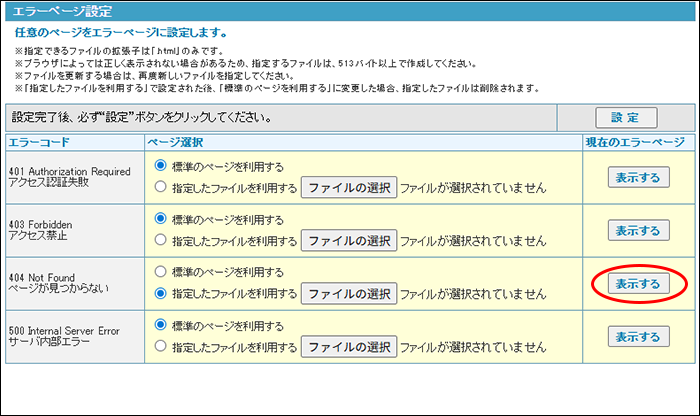The width and height of the screenshot is (700, 416).
Task: Select 指定したファイルを利用する for 500 error
Action: (162, 347)
